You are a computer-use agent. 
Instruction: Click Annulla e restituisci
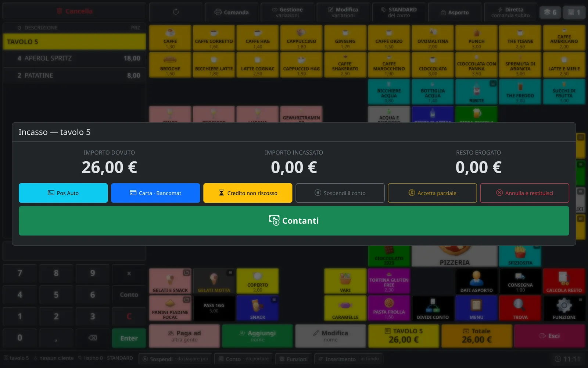pyautogui.click(x=524, y=193)
